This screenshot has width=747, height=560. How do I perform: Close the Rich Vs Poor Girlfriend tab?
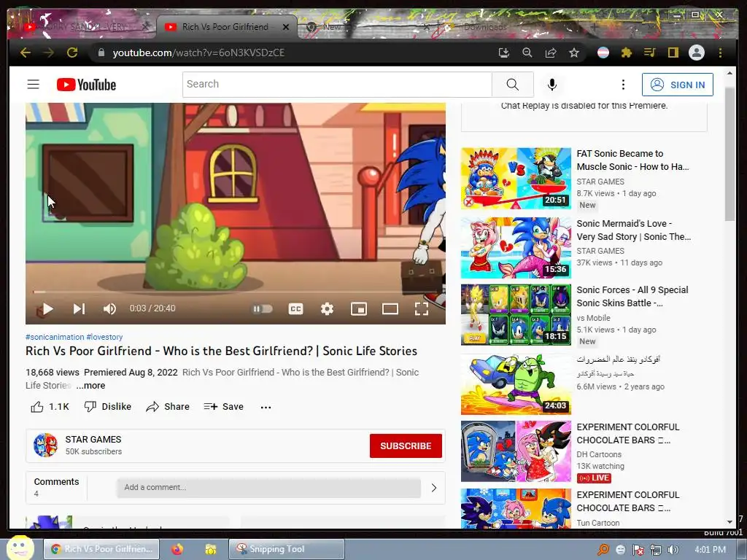[x=286, y=27]
